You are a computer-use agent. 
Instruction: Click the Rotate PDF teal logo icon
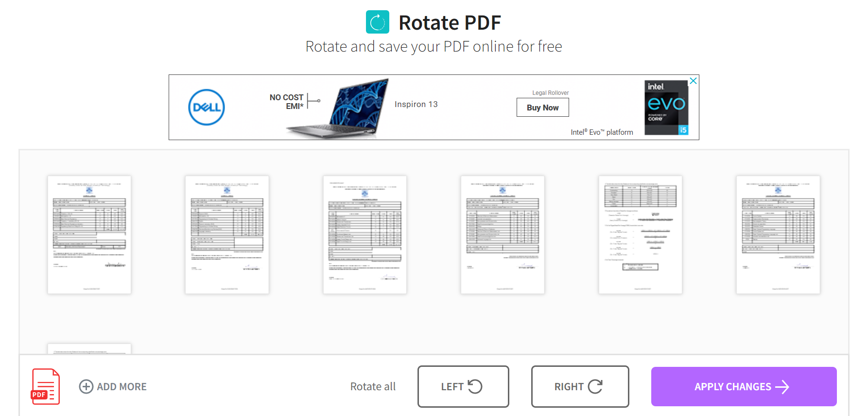378,22
